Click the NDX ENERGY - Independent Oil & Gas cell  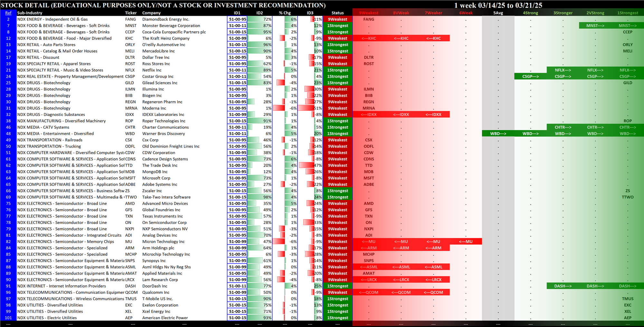pos(52,19)
